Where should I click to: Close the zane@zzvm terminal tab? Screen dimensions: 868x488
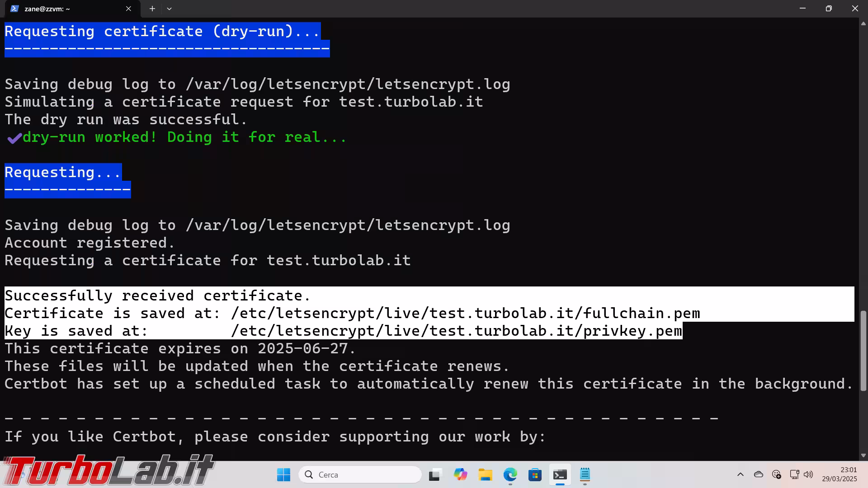[128, 9]
